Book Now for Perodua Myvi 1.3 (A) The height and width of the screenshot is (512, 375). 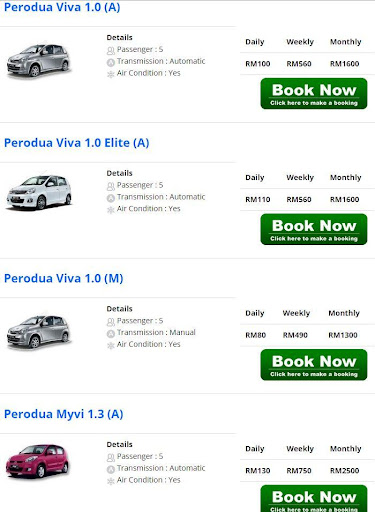314,497
